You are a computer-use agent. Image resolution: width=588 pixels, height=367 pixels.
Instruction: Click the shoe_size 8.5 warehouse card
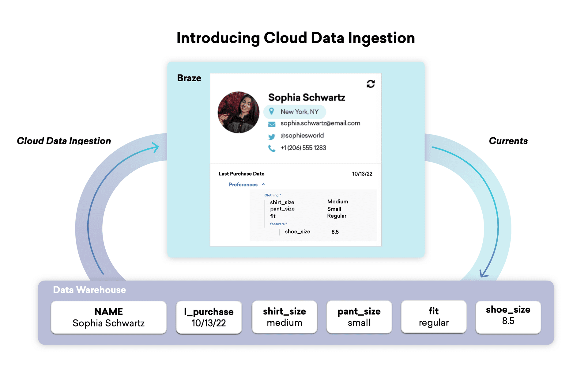(x=508, y=317)
